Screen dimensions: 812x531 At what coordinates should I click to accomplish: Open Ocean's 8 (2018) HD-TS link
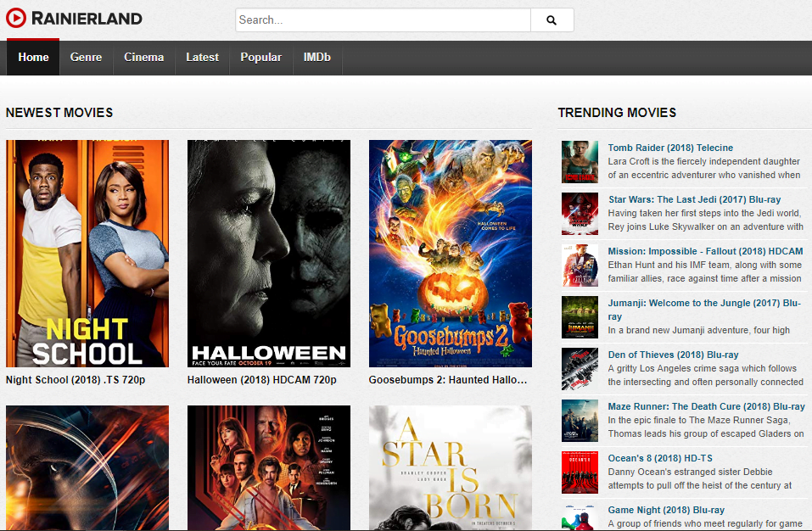pyautogui.click(x=660, y=458)
